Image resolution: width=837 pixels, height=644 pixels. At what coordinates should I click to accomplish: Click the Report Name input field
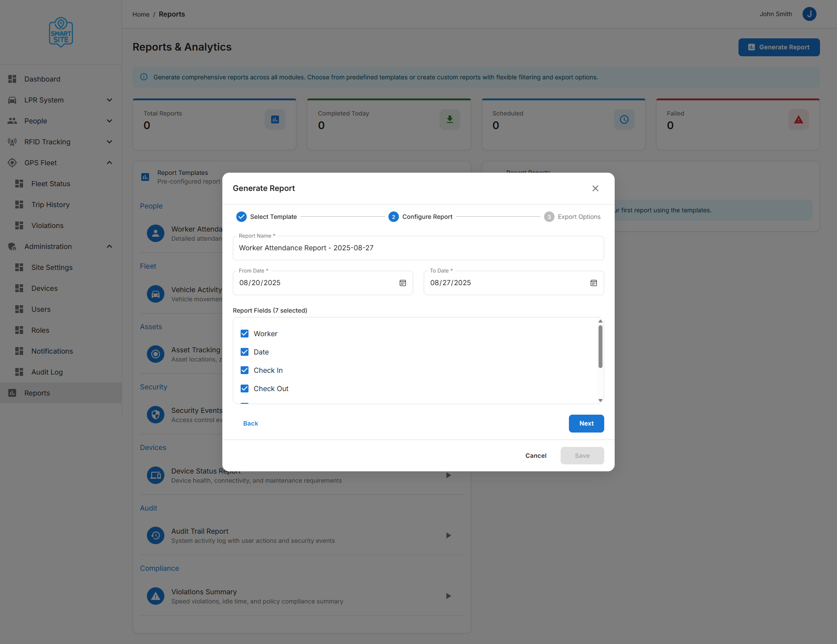pos(418,248)
